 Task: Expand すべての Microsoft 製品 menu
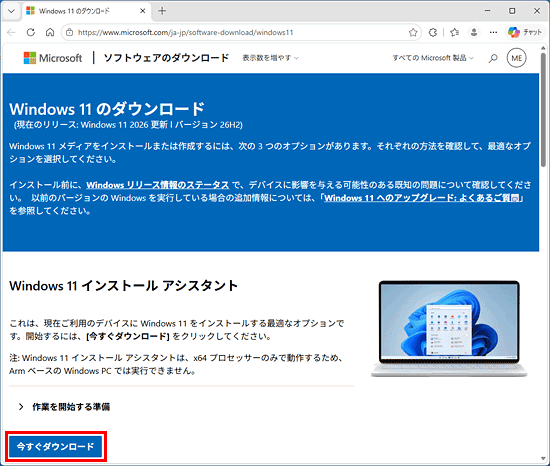[x=433, y=58]
